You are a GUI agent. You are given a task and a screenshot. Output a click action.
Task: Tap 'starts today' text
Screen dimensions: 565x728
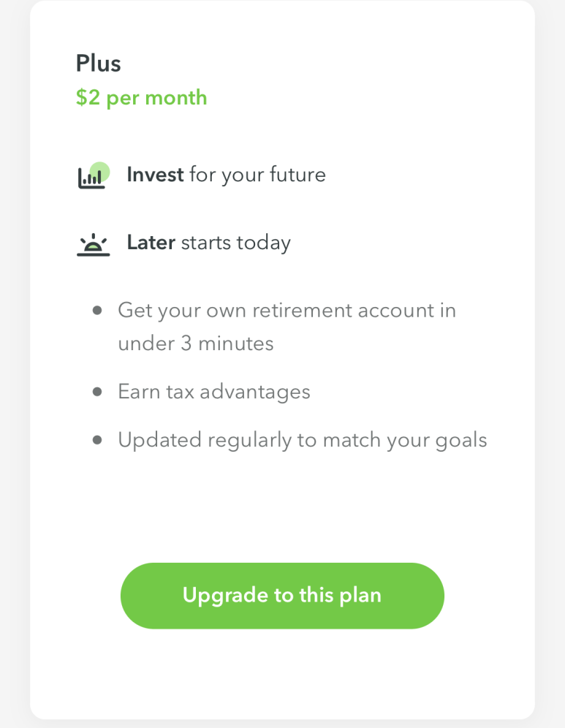point(236,243)
